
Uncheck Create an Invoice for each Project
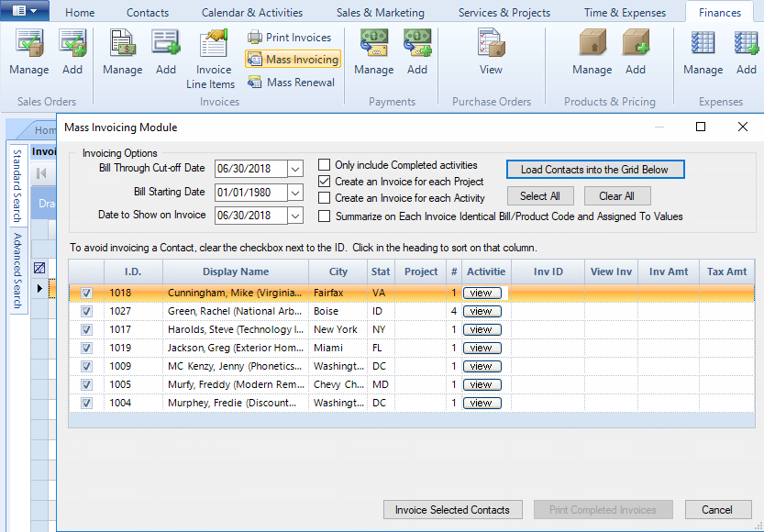324,182
